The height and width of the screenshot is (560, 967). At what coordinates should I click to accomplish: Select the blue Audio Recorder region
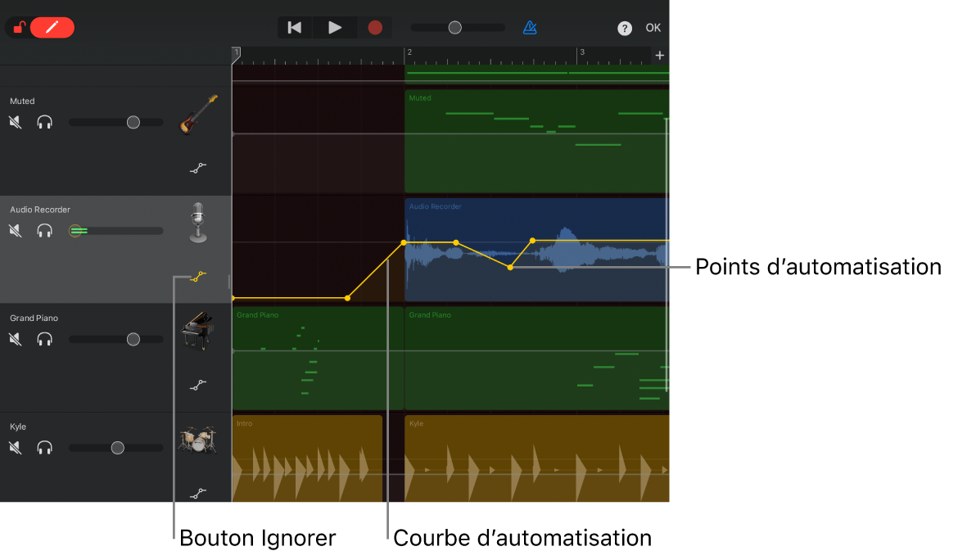tap(536, 250)
